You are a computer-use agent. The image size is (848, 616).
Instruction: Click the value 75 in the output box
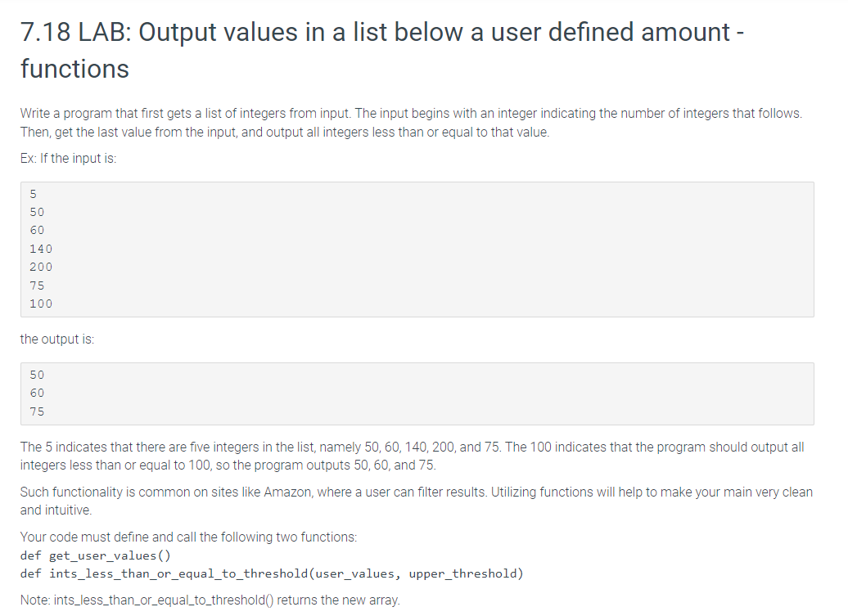tap(37, 411)
